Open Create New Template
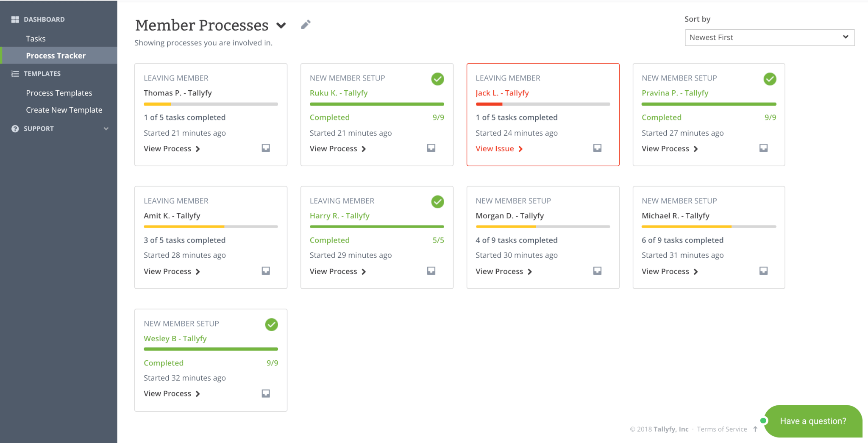This screenshot has height=443, width=868. [64, 109]
